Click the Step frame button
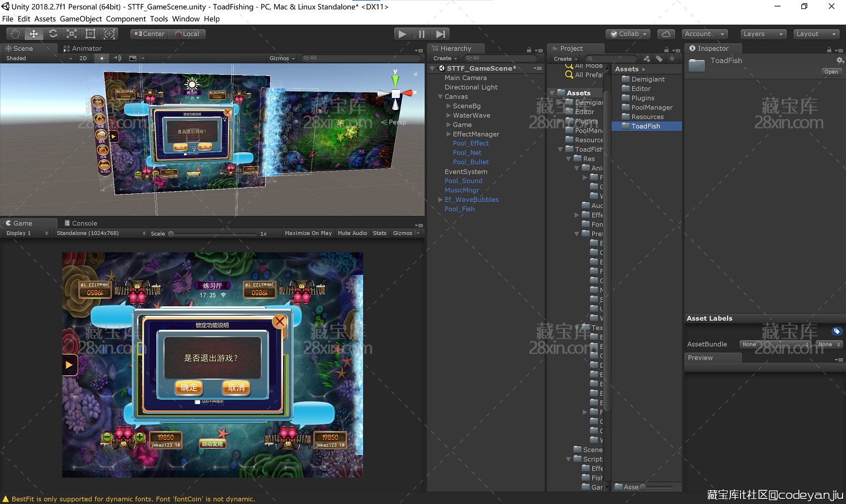 point(440,34)
